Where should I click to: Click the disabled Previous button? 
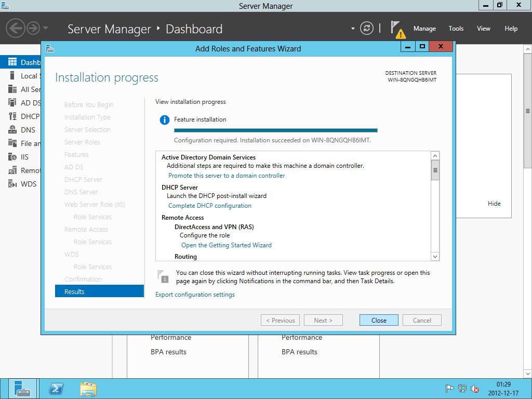click(280, 320)
